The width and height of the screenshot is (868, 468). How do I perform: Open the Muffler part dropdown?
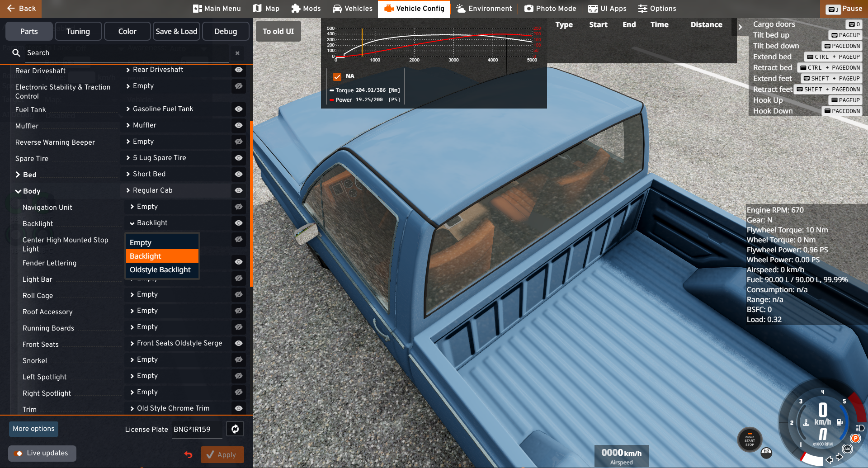coord(176,125)
